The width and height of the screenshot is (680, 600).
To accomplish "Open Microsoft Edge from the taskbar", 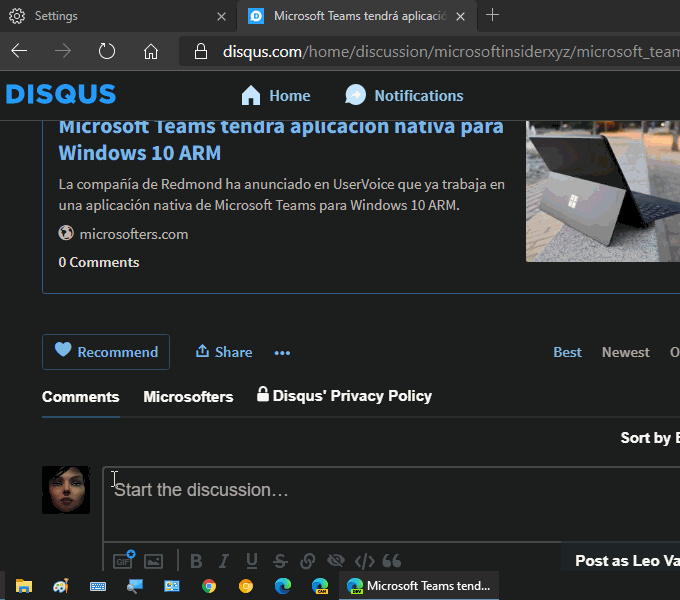I will click(x=283, y=586).
